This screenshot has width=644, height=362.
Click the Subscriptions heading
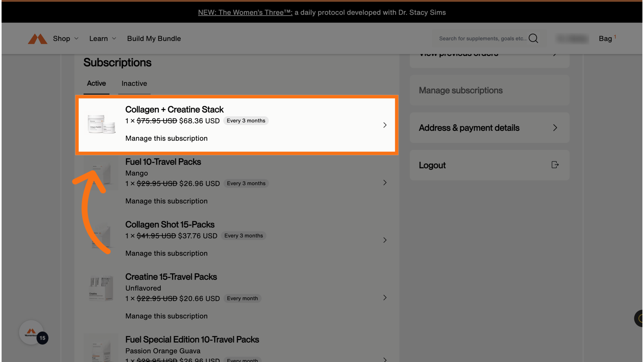[x=117, y=63]
